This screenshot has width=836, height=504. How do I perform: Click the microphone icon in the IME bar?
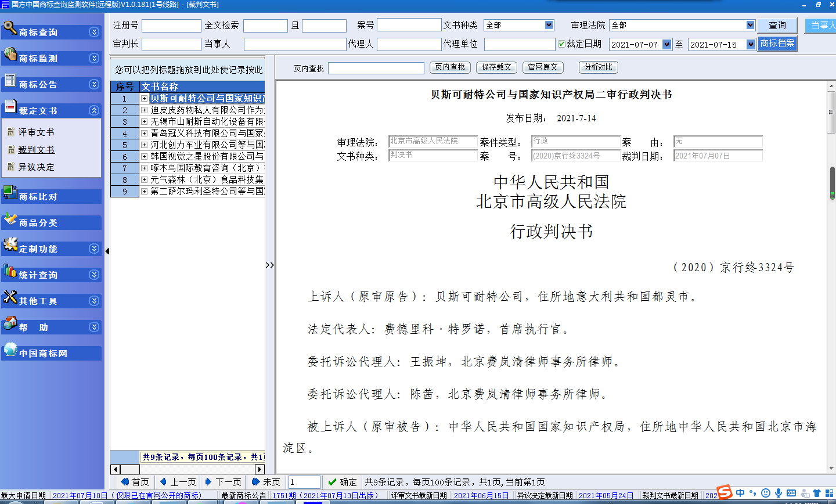(779, 493)
